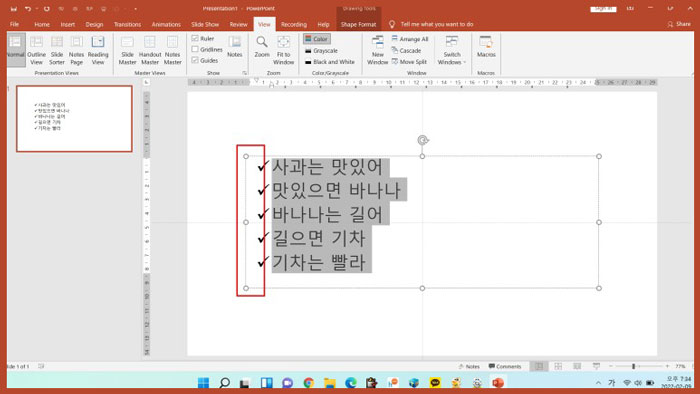Open the Macros dialog

coord(486,47)
